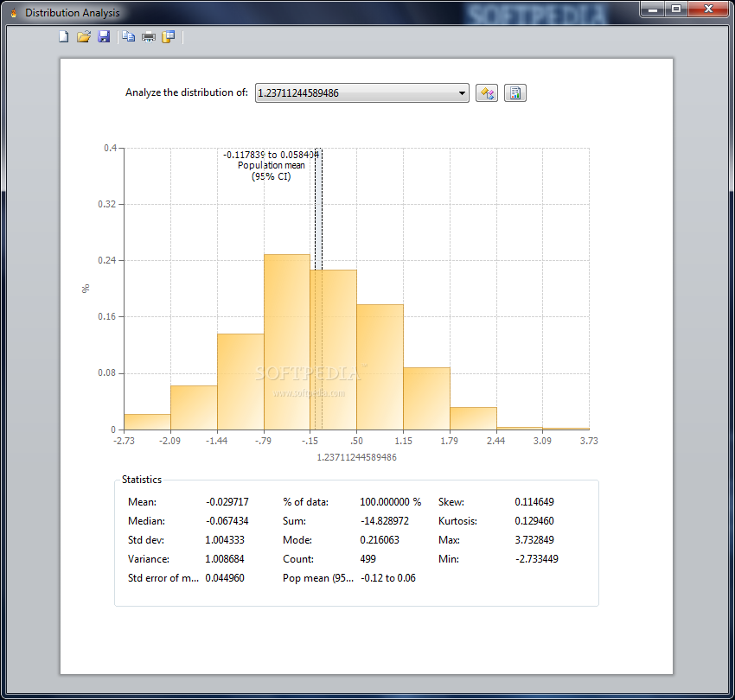Click the 'Analyze the distribution of:' label
Viewport: 735px width, 700px height.
(x=187, y=92)
